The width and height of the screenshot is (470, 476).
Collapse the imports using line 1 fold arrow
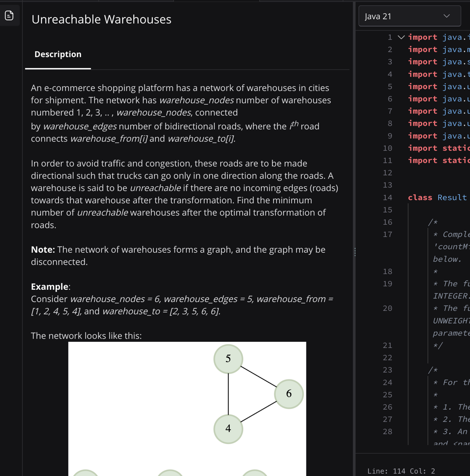click(401, 37)
